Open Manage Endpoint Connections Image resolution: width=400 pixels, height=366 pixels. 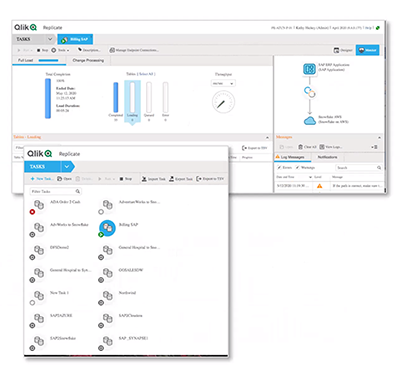point(134,50)
